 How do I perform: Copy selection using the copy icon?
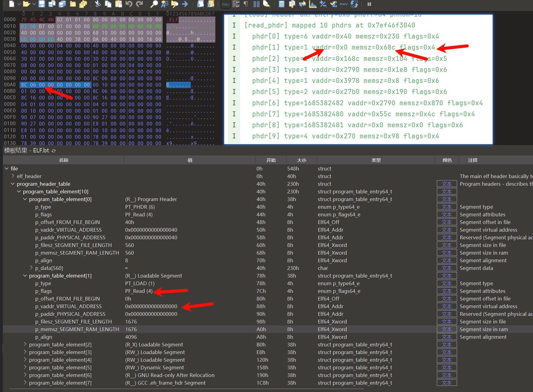point(108,4)
